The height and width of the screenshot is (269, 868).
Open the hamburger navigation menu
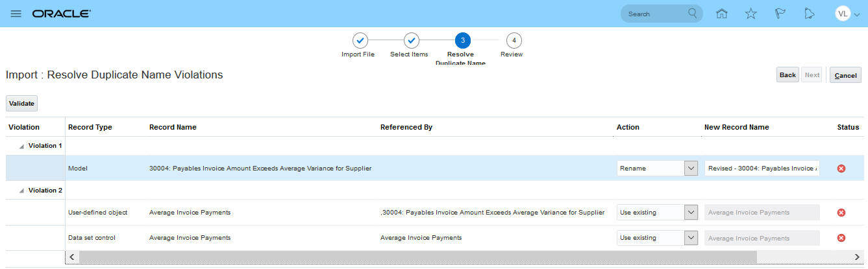(16, 14)
